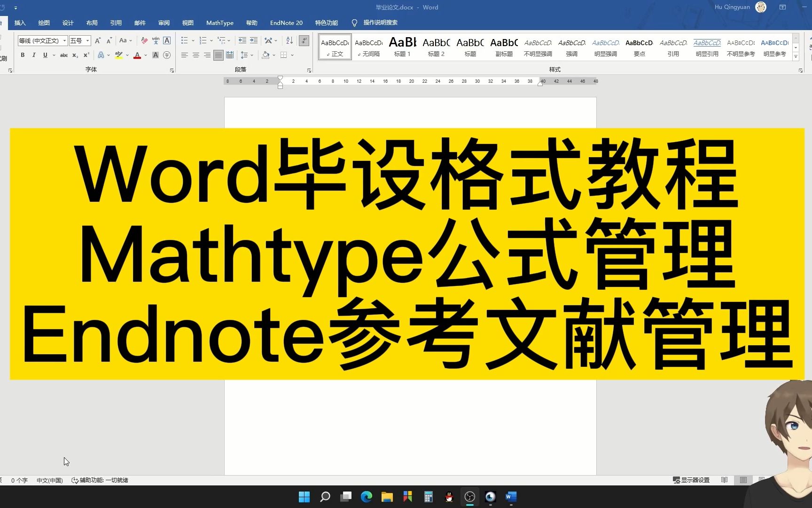Screen dimensions: 812x508
Task: Expand the borders dropdown arrow
Action: (292, 55)
